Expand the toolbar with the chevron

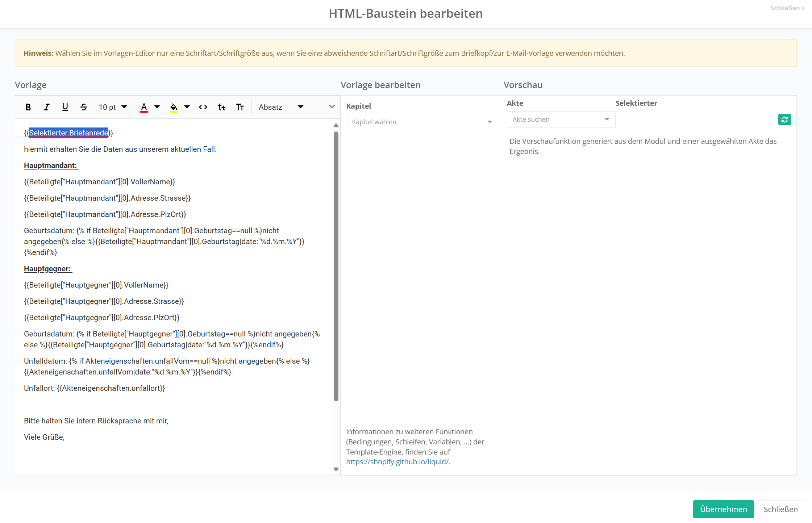[332, 107]
